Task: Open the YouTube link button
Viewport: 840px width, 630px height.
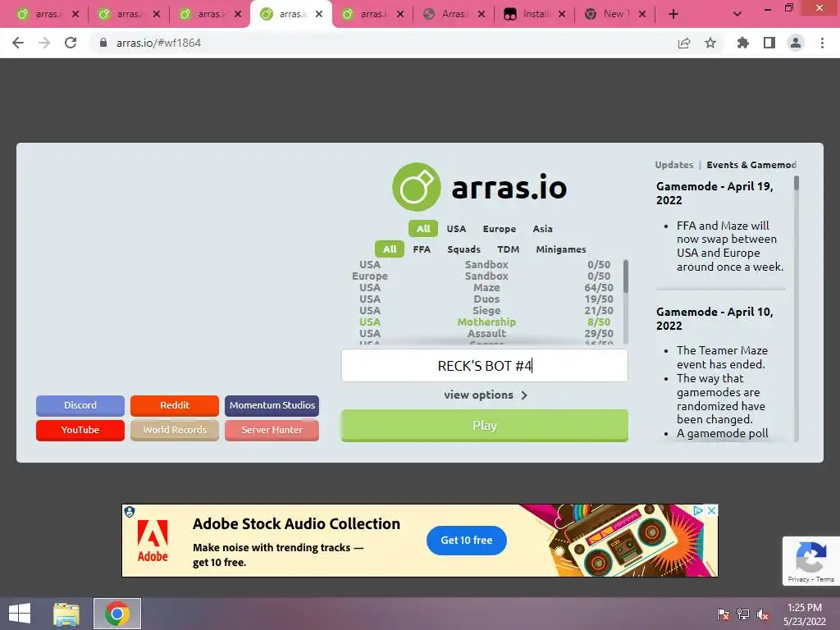Action: click(x=80, y=430)
